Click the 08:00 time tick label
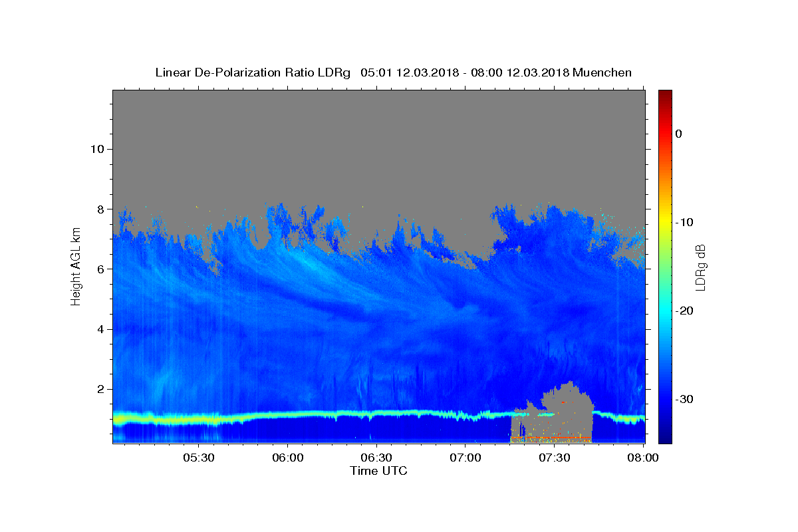Screen dimensions: 798x532 (x=643, y=458)
